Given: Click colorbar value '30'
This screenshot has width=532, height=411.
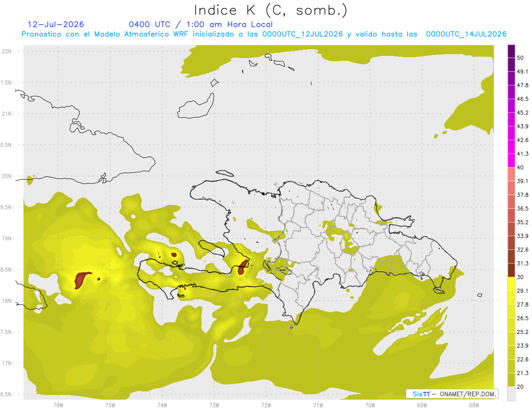Looking at the screenshot, I should (x=520, y=277).
